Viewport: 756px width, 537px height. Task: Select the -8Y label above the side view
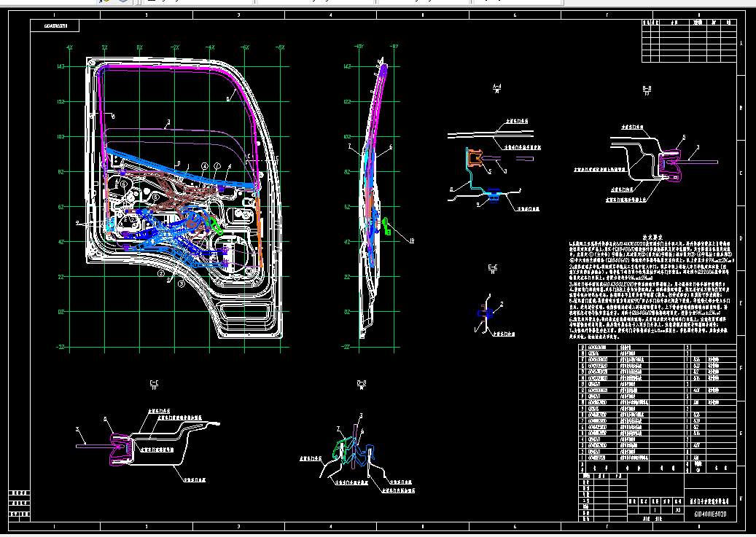click(x=394, y=47)
